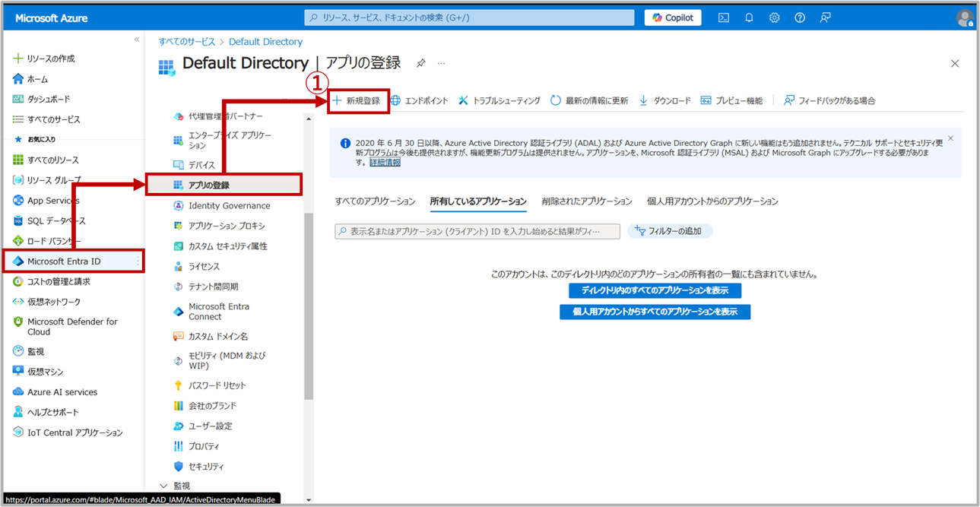Click フィードバックがある場合 in the toolbar
This screenshot has height=507, width=980.
coord(829,100)
